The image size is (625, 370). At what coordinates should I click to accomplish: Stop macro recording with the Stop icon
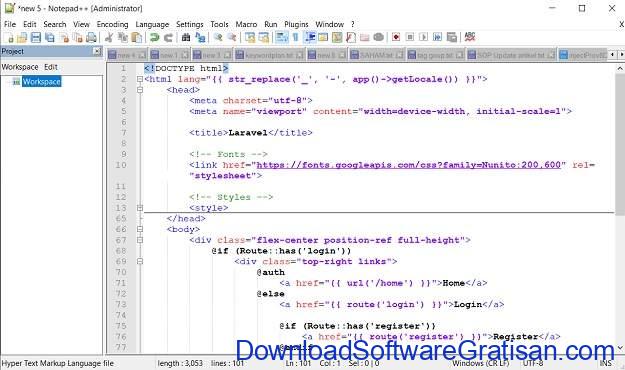point(410,37)
